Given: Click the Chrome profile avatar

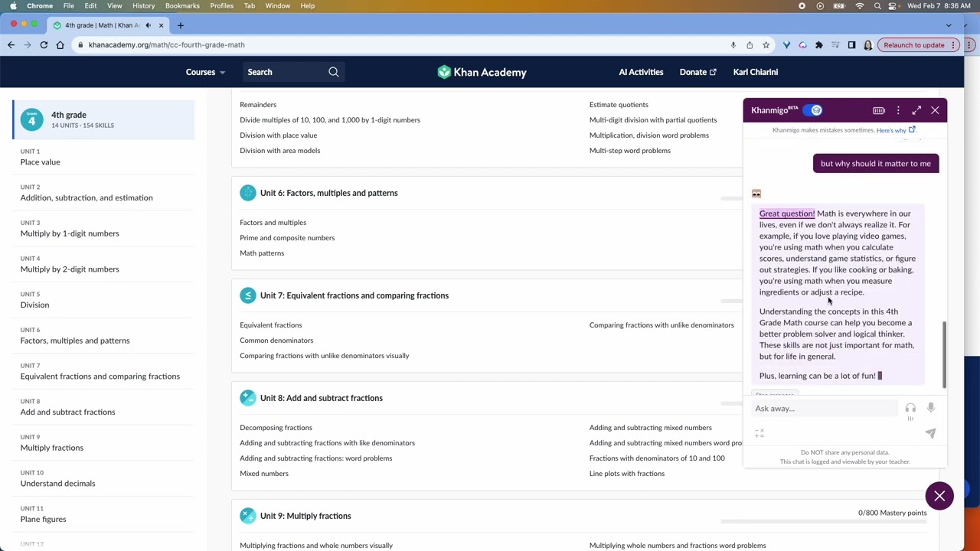Looking at the screenshot, I should [x=867, y=45].
